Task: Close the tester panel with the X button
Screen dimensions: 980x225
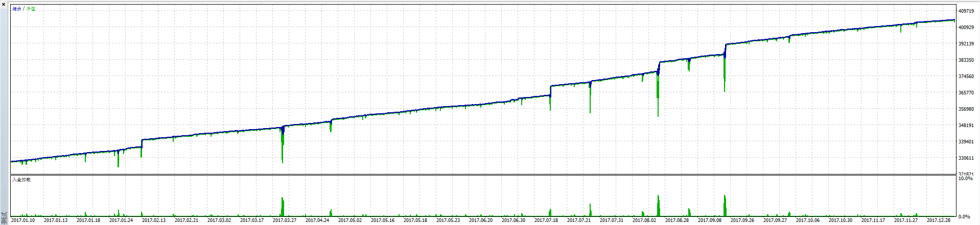Action: point(4,4)
